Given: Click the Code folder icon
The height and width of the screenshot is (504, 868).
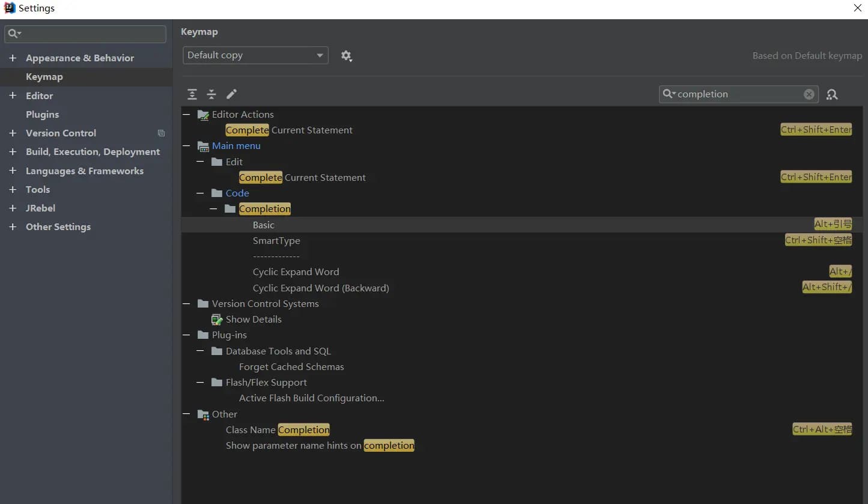Looking at the screenshot, I should pyautogui.click(x=217, y=193).
